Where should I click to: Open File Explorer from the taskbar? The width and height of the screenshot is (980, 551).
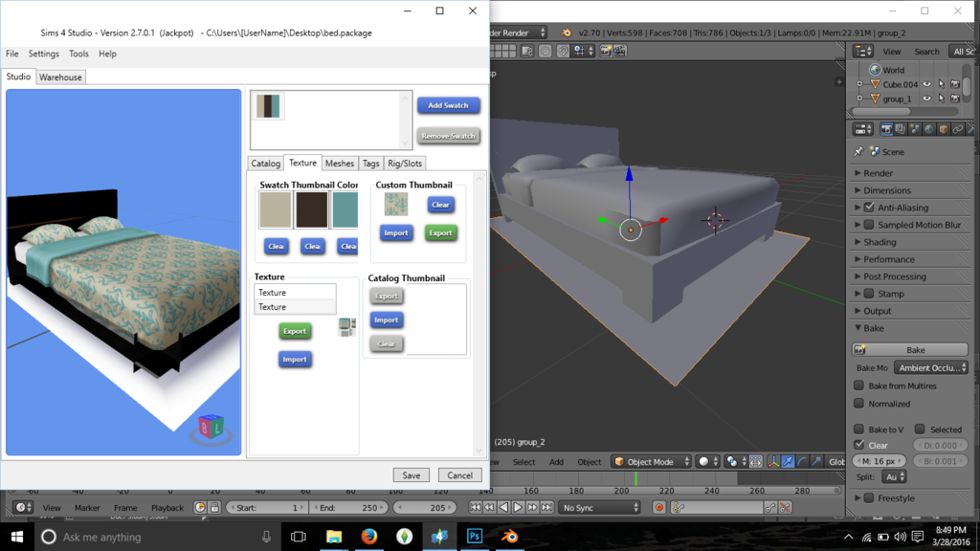tap(334, 536)
